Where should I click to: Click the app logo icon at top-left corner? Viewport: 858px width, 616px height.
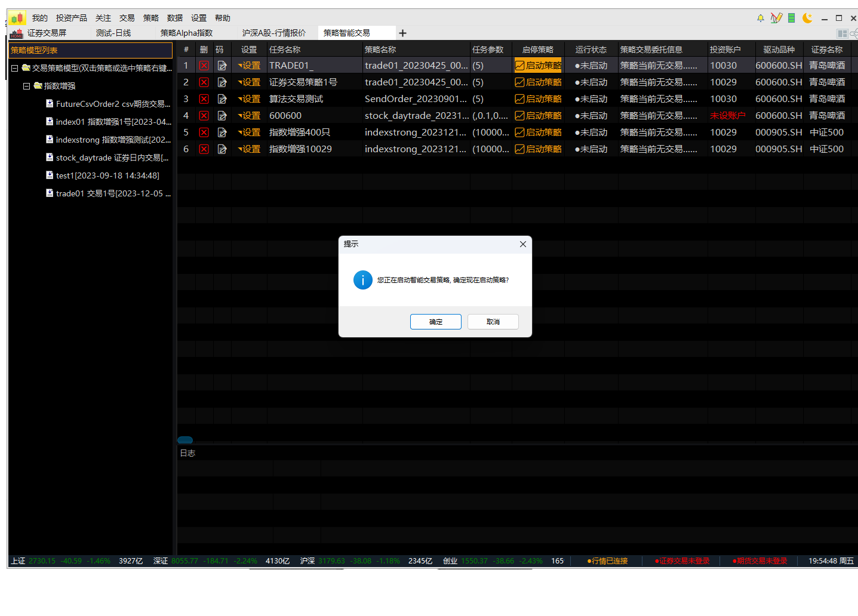(16, 18)
